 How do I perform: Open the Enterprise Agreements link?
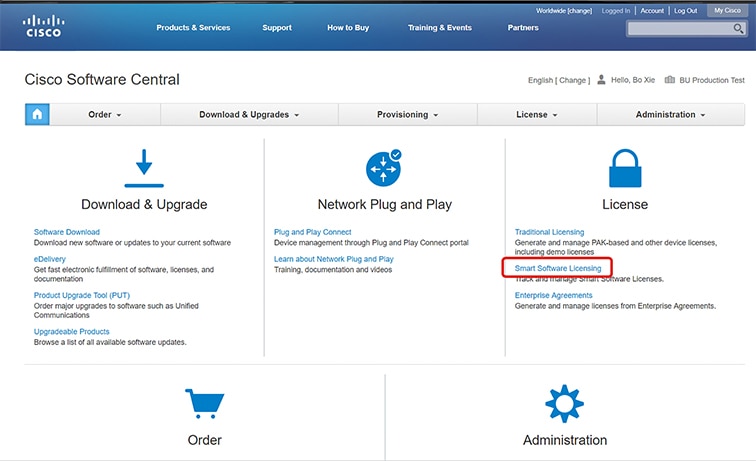(x=554, y=295)
